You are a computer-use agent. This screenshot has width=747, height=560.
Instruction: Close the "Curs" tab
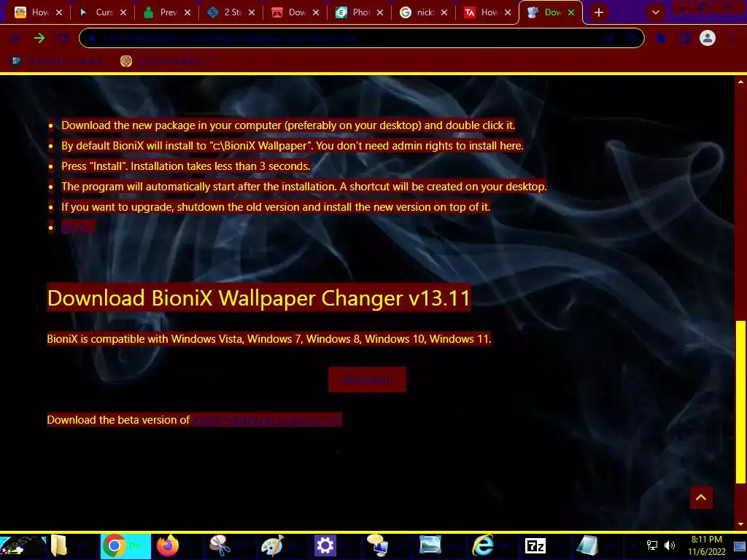coord(123,12)
